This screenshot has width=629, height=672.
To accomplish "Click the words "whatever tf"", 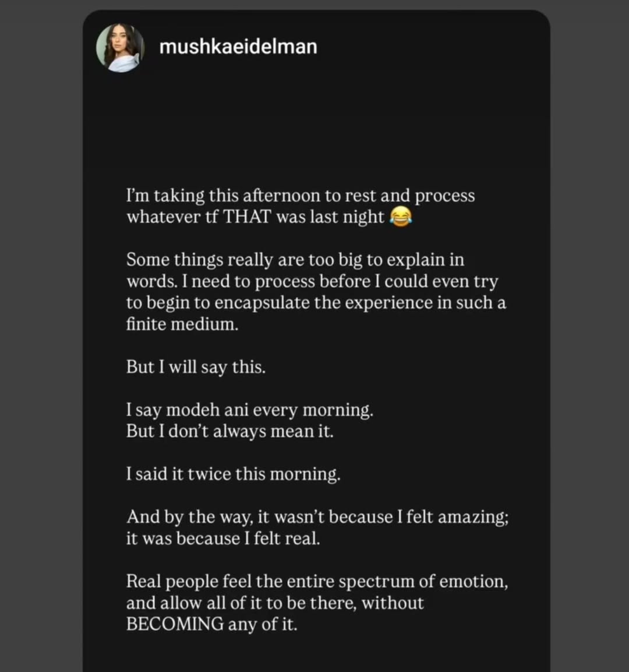I will (173, 217).
